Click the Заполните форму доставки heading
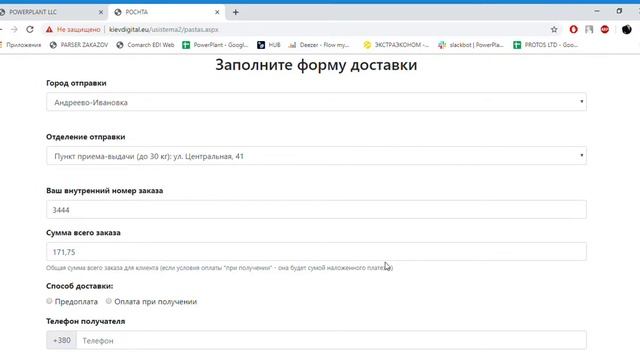 (316, 64)
